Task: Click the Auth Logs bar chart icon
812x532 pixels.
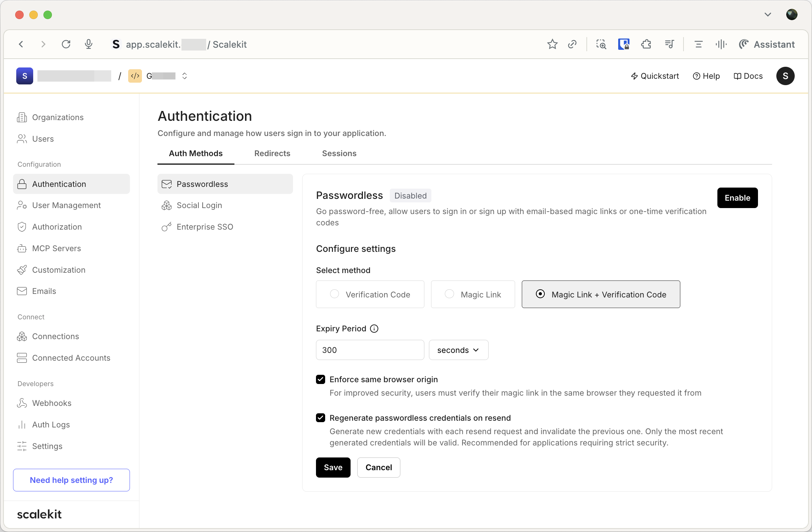Action: tap(22, 425)
